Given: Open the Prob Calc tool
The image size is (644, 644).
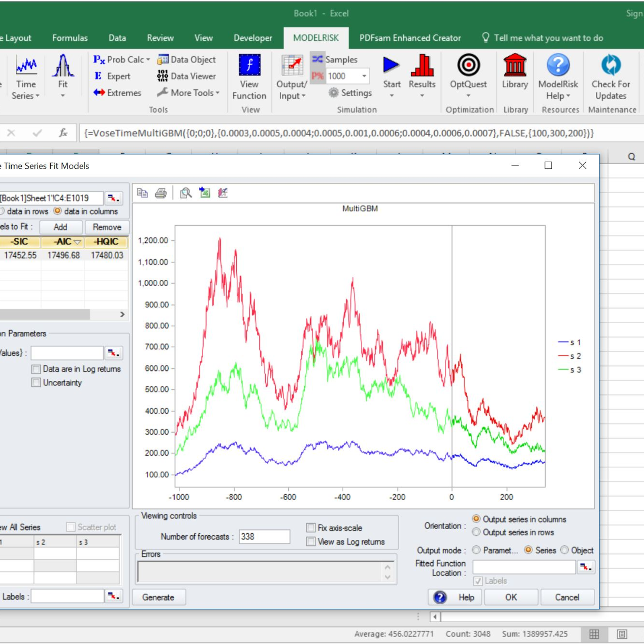Looking at the screenshot, I should click(122, 60).
